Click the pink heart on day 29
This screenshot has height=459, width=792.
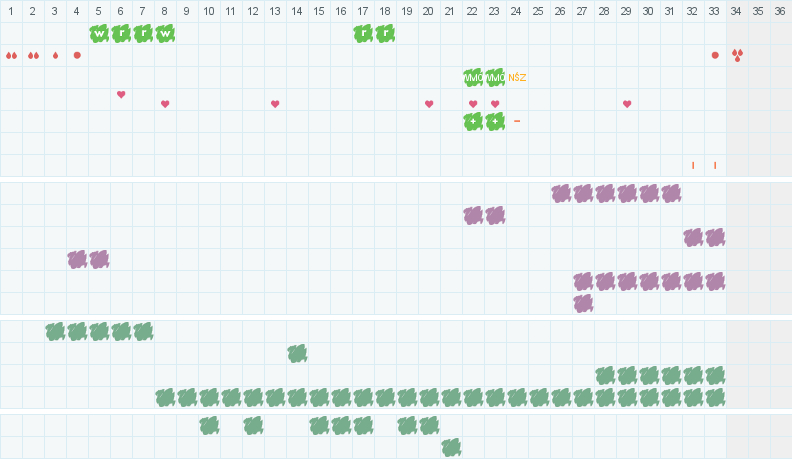[x=627, y=104]
